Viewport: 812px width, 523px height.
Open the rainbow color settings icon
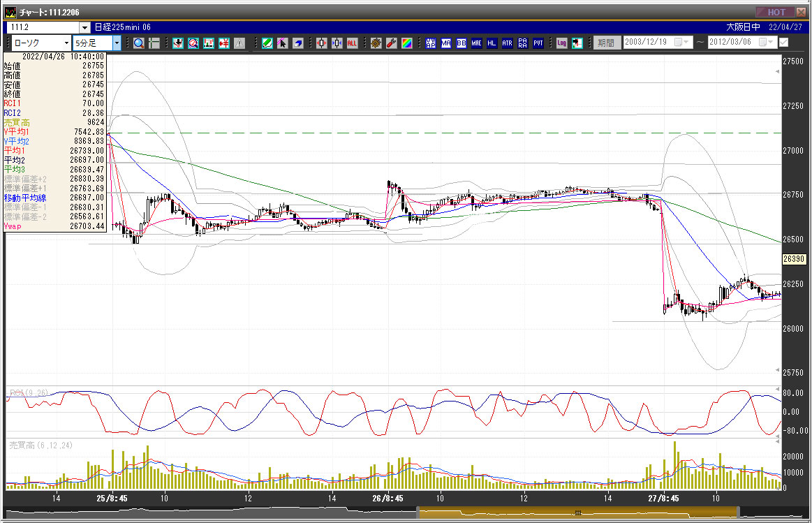tap(407, 43)
